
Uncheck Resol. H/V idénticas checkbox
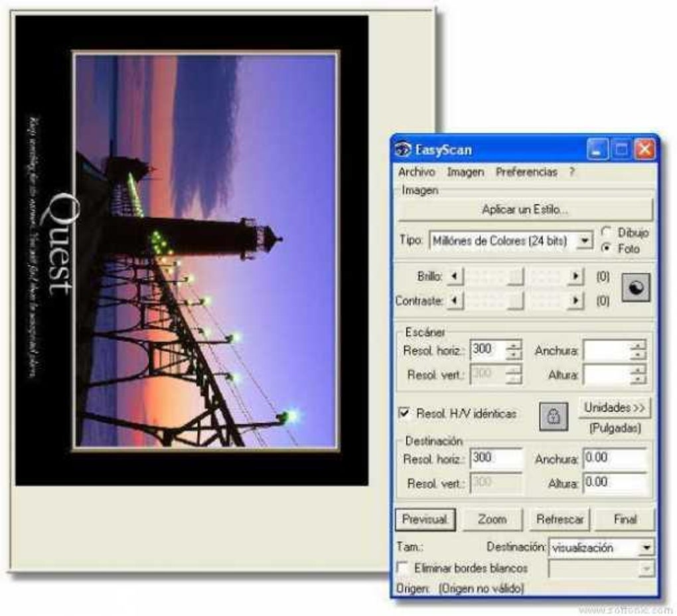pyautogui.click(x=404, y=413)
